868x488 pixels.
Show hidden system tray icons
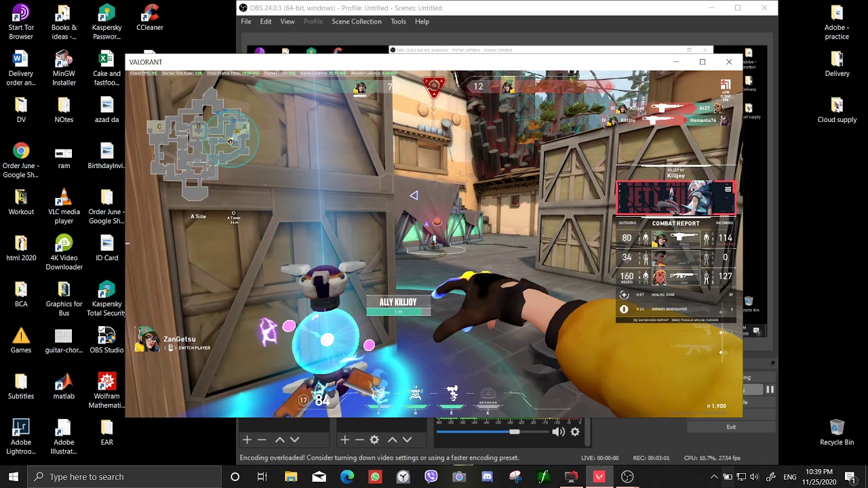click(x=713, y=476)
